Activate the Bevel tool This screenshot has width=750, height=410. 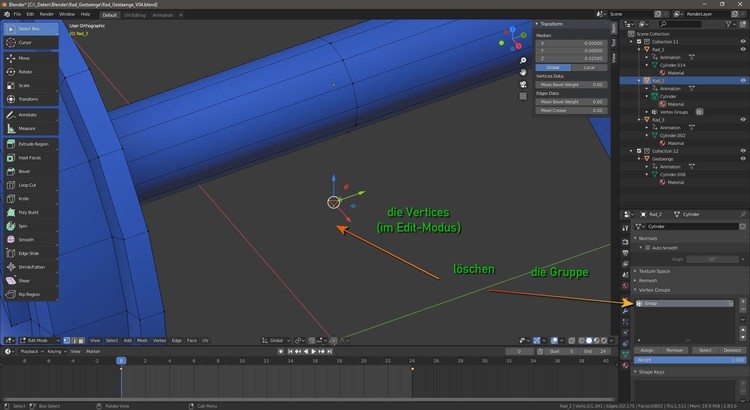point(24,171)
